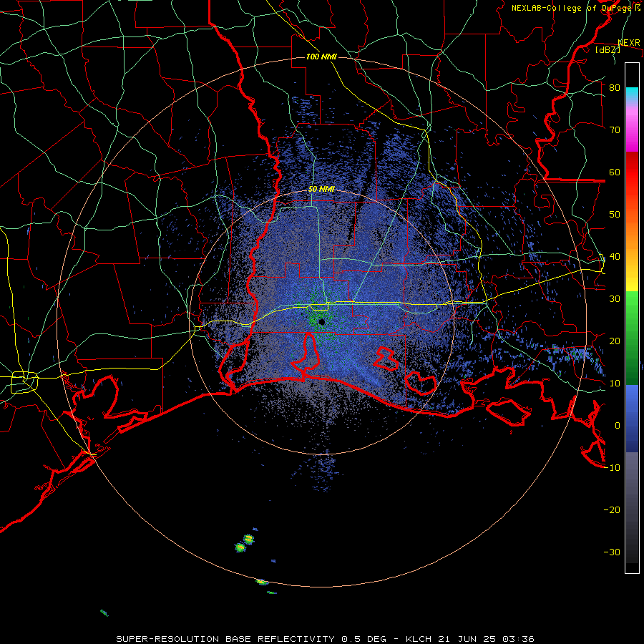Click the yellow Houston beltway loop
This screenshot has height=644, width=644.
pyautogui.click(x=24, y=382)
